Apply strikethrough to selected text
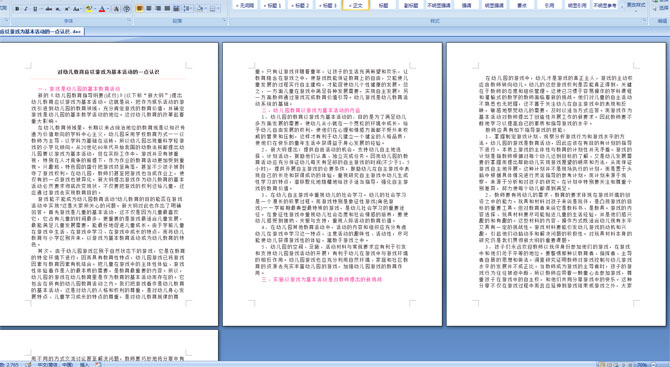The width and height of the screenshot is (670, 367). point(49,9)
